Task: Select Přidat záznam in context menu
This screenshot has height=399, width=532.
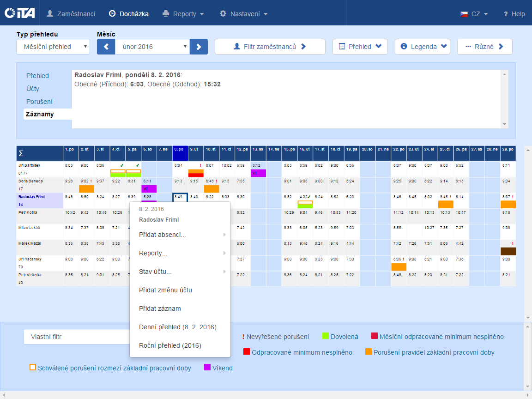Action: coord(160,308)
